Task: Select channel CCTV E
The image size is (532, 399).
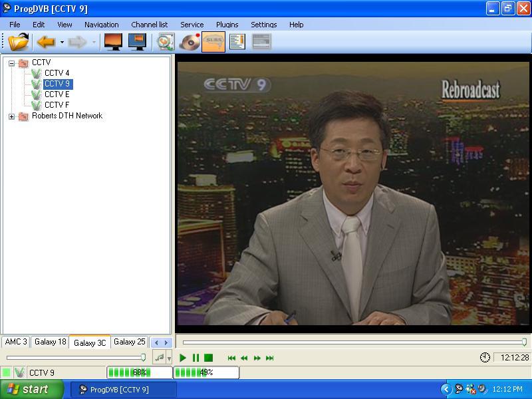Action: click(57, 94)
